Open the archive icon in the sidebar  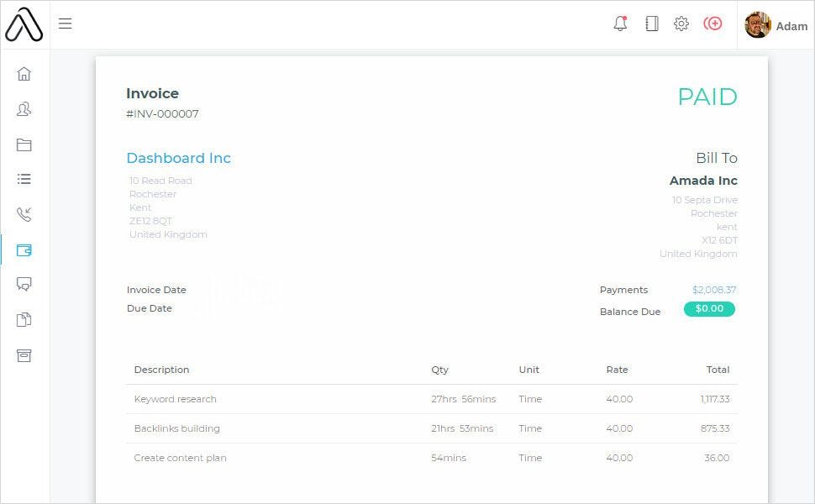pos(24,355)
